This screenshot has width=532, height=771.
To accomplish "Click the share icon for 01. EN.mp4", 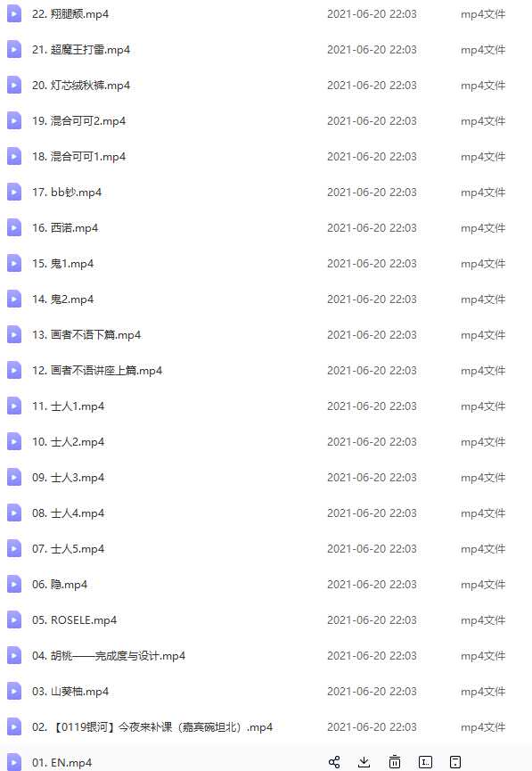I will coord(334,762).
